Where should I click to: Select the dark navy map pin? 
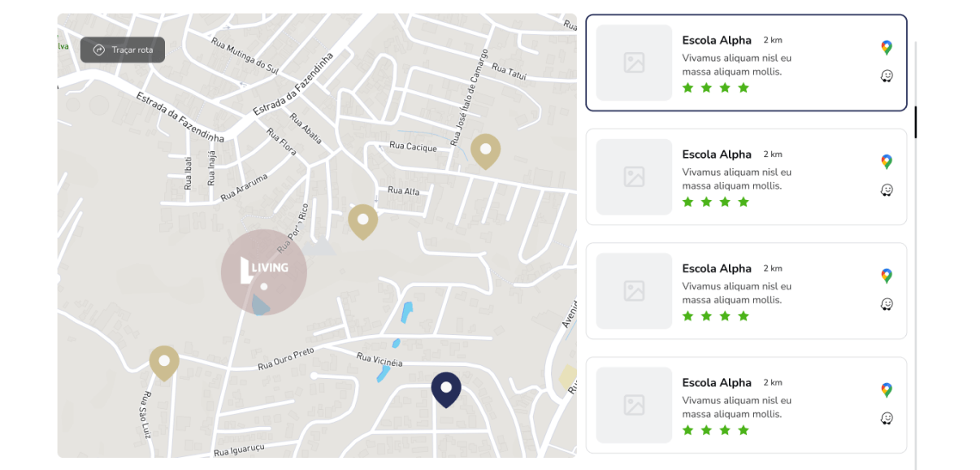(x=446, y=389)
